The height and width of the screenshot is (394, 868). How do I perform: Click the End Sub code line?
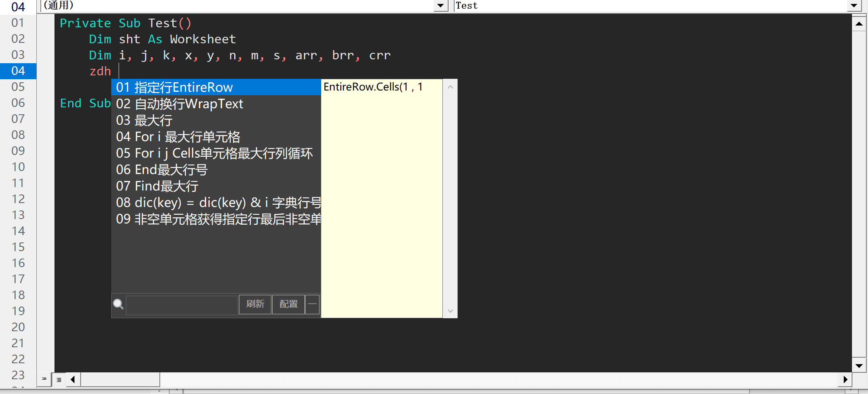pos(85,103)
